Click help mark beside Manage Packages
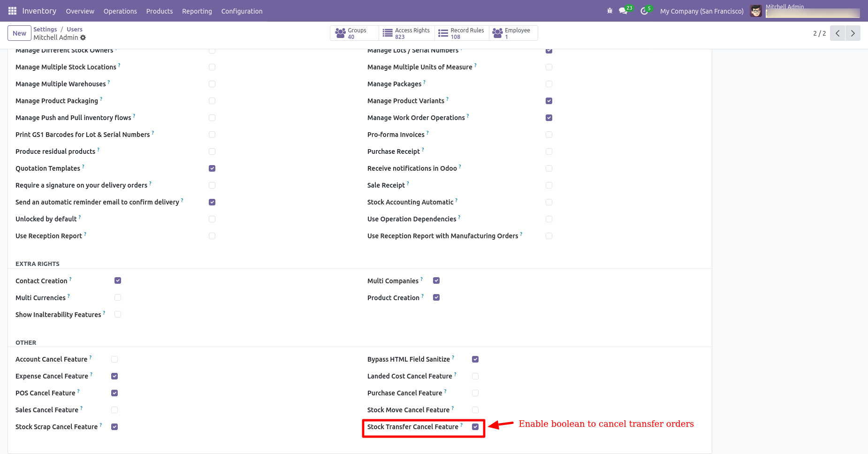Image resolution: width=868 pixels, height=454 pixels. tap(424, 82)
